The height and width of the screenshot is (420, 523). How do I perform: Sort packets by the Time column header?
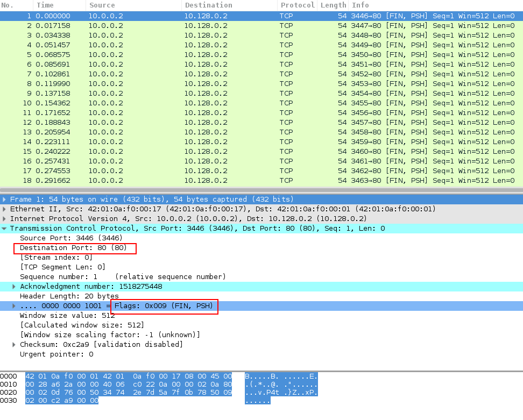tap(59, 5)
